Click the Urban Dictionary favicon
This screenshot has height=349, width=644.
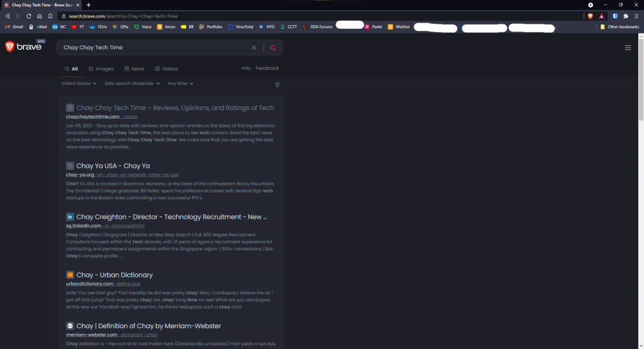tap(70, 275)
